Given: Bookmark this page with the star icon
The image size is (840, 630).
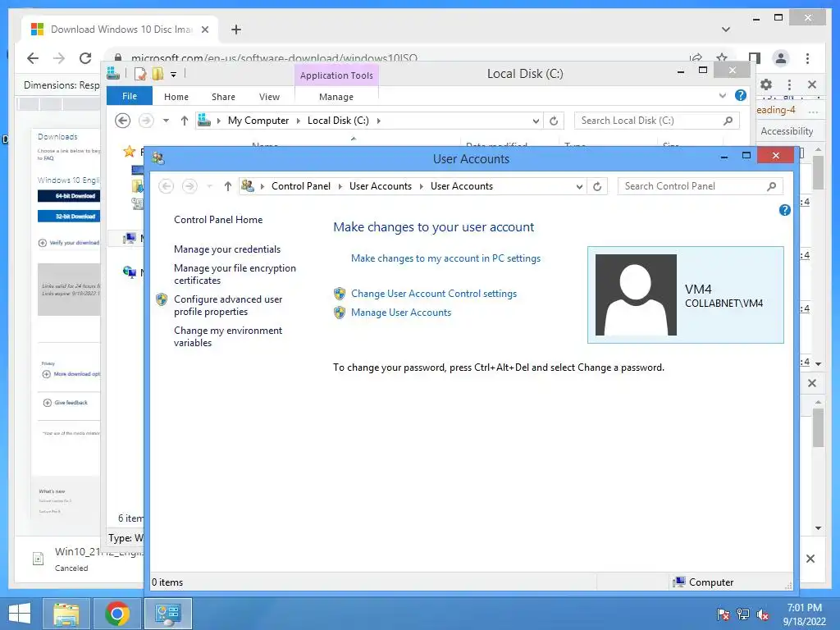Looking at the screenshot, I should 722,57.
